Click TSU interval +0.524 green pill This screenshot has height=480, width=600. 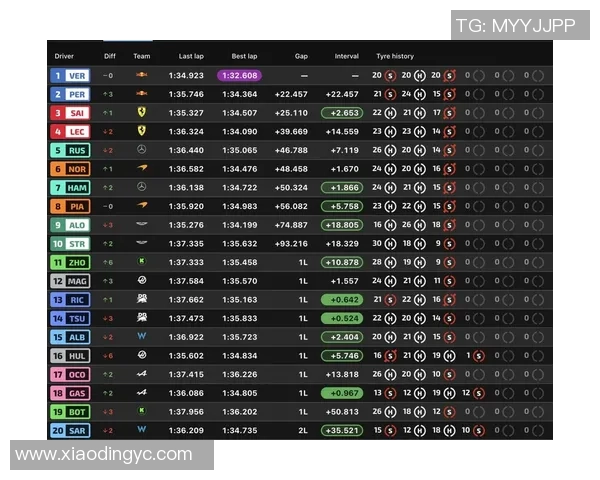[x=342, y=318]
